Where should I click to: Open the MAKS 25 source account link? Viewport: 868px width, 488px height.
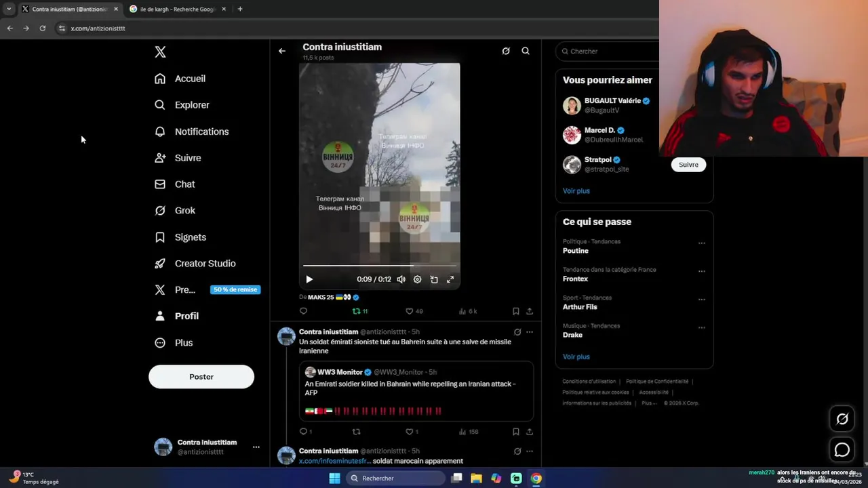333,297
